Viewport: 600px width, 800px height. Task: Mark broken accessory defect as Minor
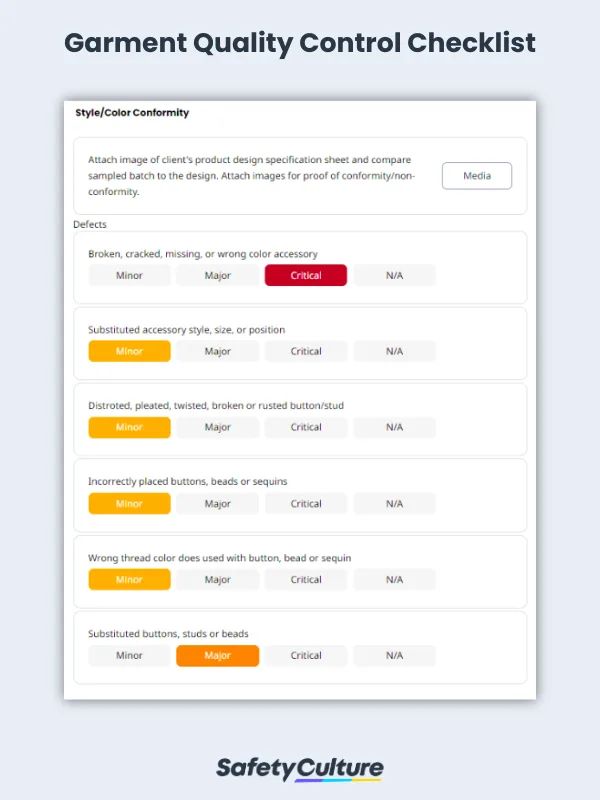(x=129, y=275)
